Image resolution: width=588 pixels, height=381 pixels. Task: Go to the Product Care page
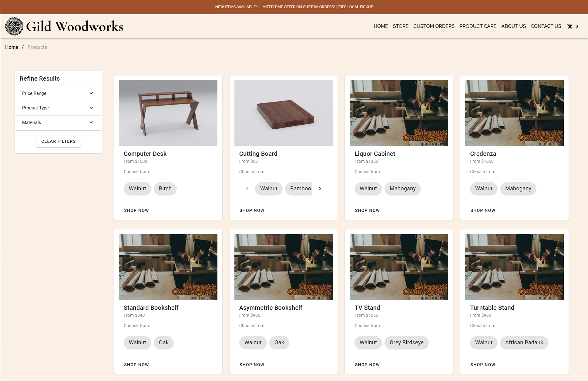(x=478, y=26)
